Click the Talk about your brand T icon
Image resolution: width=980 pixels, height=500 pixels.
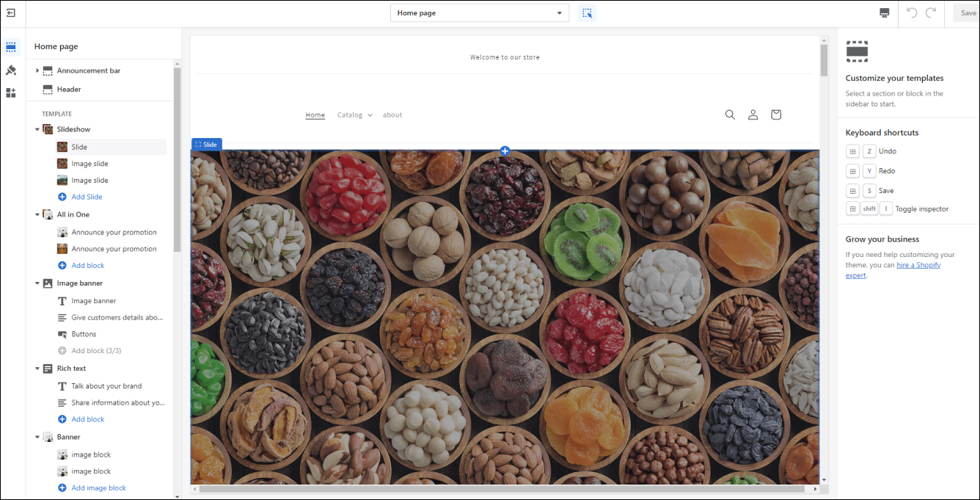[x=62, y=386]
